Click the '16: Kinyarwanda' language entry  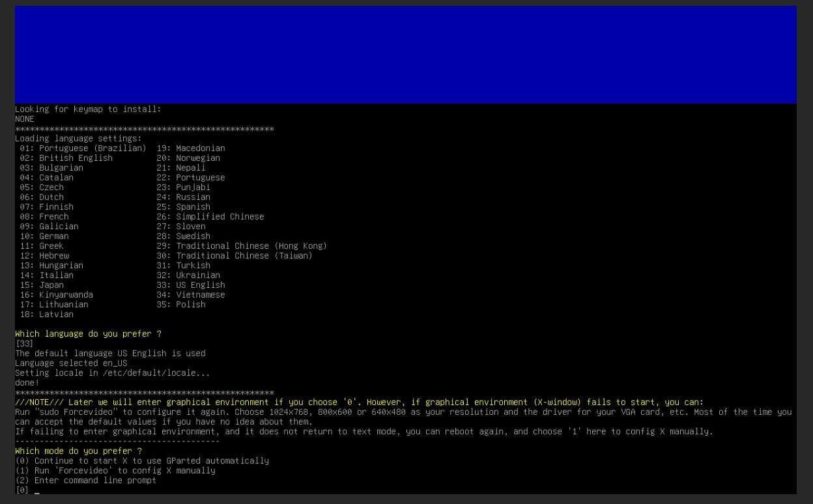56,295
